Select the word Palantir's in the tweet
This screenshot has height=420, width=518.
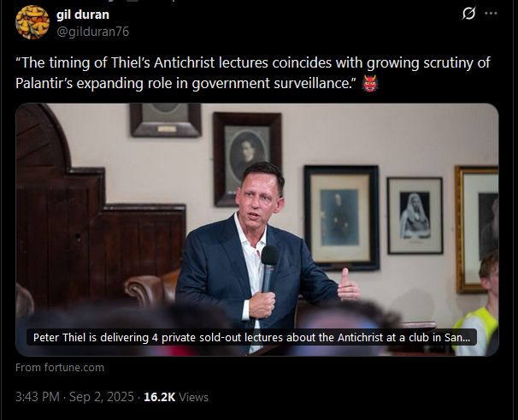click(44, 83)
